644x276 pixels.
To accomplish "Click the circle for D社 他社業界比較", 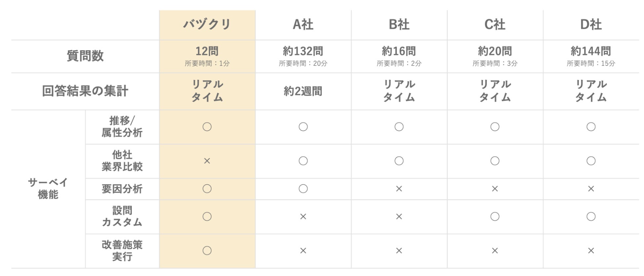I will click(x=591, y=161).
